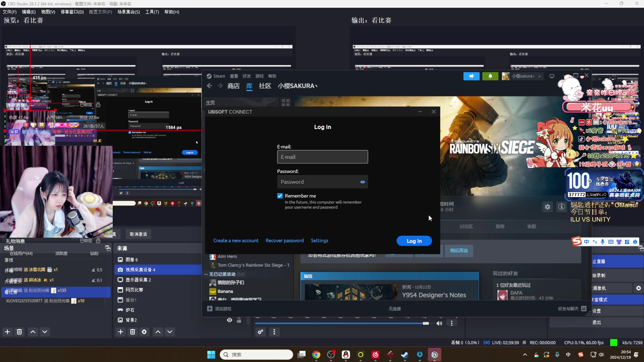Move the selected source up in list
This screenshot has width=644, height=362.
pyautogui.click(x=158, y=332)
